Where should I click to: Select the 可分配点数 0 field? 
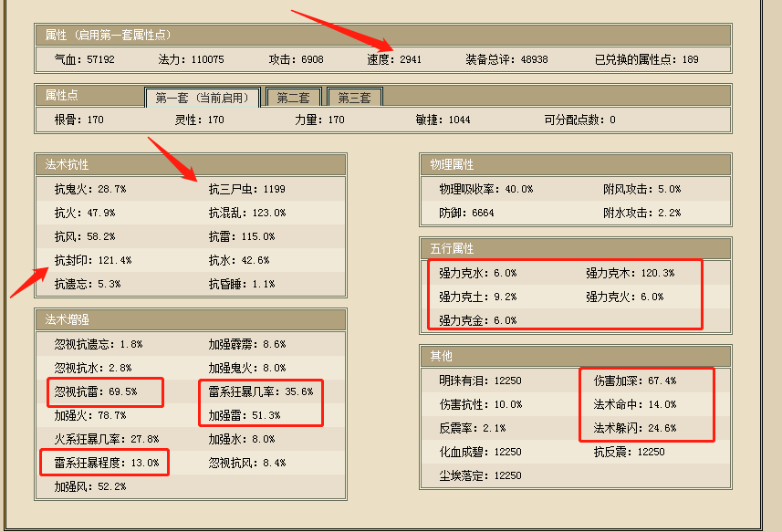(579, 120)
